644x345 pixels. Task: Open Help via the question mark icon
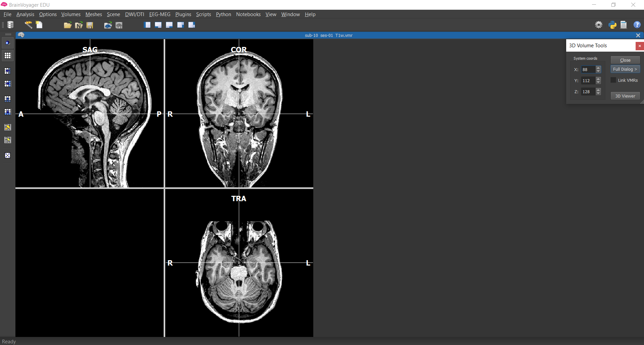[x=637, y=25]
